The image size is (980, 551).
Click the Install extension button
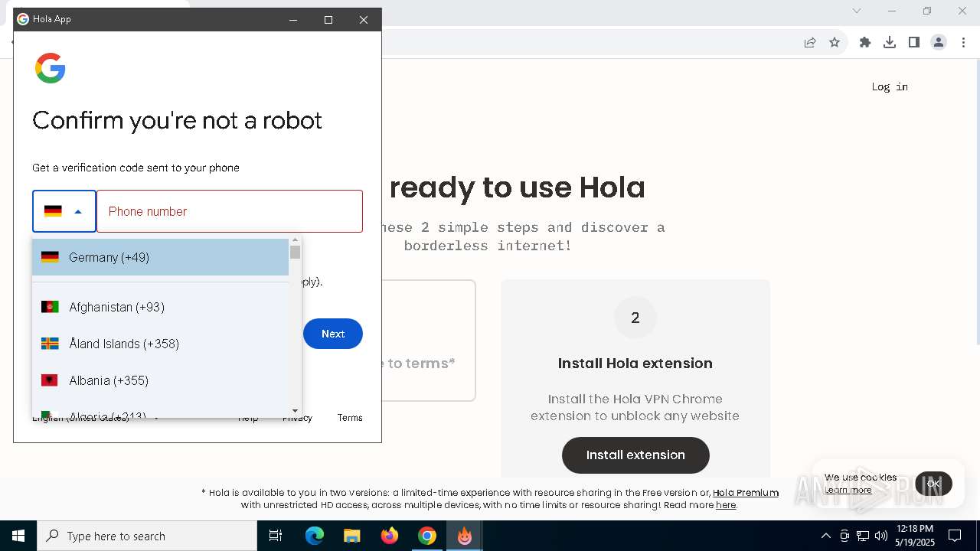pos(635,455)
